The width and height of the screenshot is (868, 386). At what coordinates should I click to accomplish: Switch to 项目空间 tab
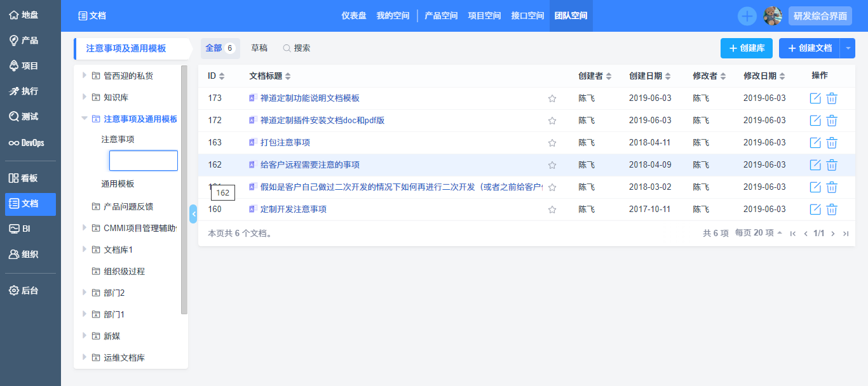(x=484, y=16)
